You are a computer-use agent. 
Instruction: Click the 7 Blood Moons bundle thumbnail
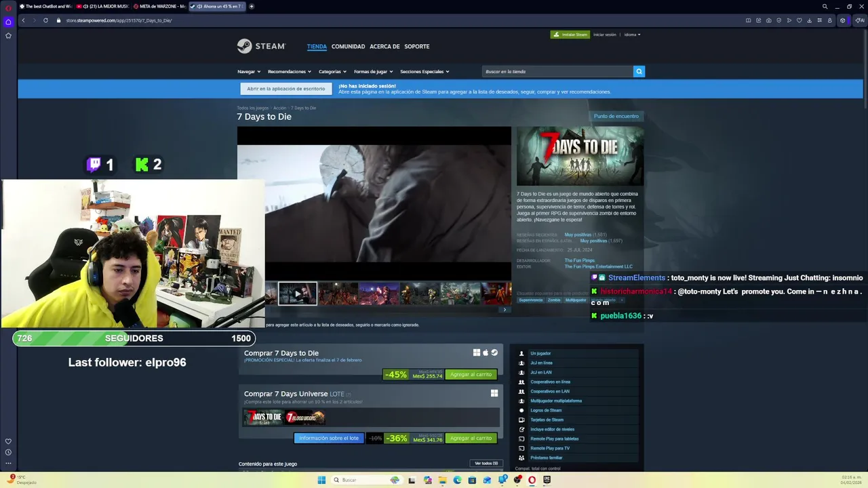click(304, 418)
